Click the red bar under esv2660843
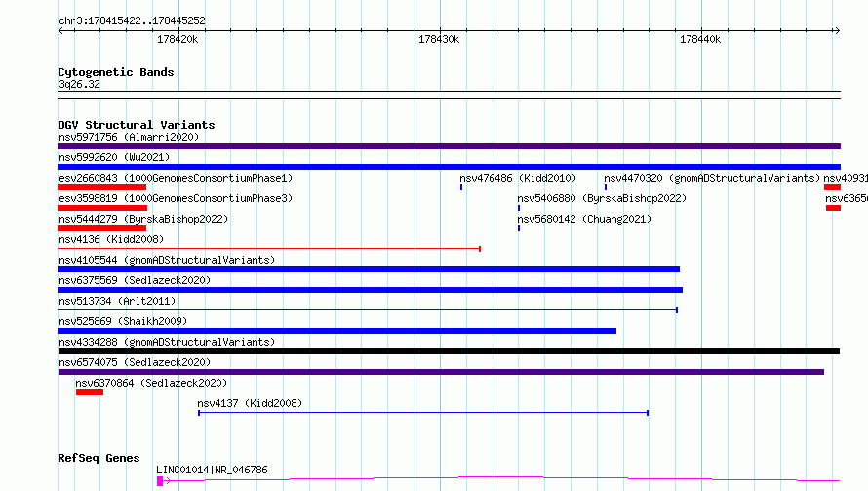This screenshot has height=491, width=868. coord(101,187)
